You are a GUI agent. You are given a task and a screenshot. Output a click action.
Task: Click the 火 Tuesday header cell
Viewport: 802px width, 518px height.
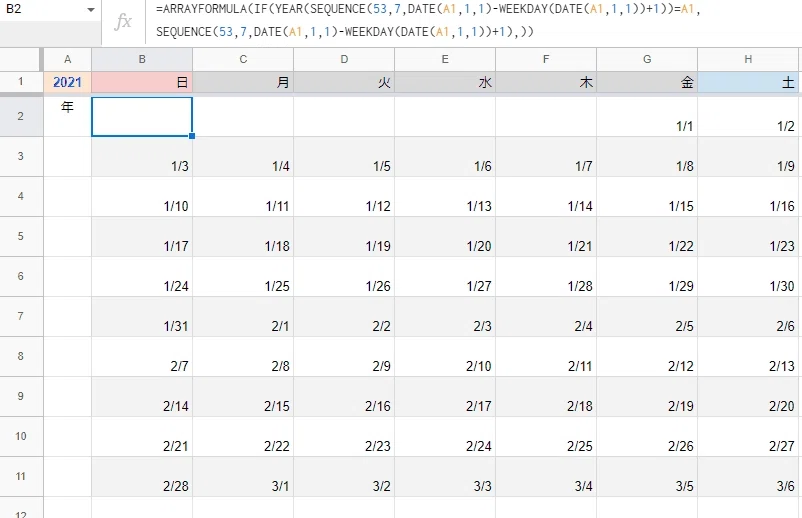point(344,82)
